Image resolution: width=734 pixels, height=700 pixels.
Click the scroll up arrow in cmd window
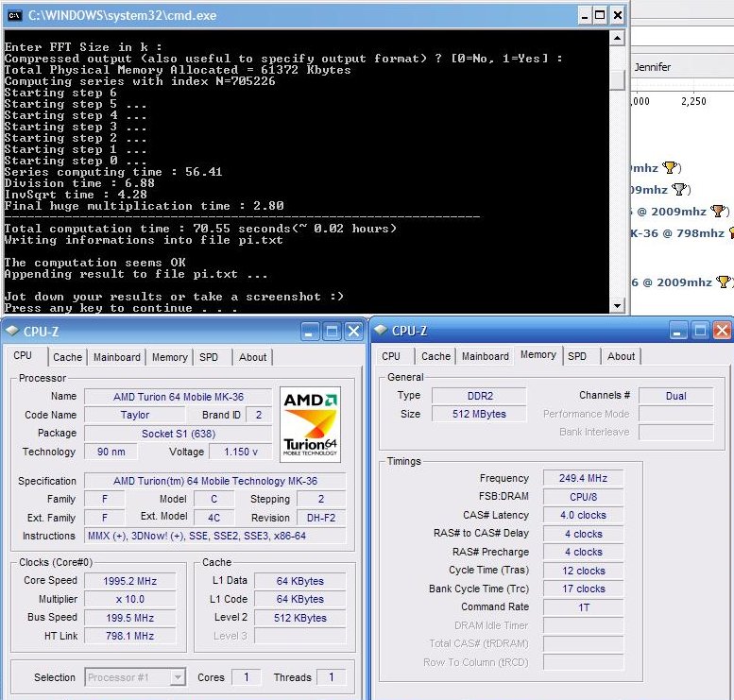point(618,38)
